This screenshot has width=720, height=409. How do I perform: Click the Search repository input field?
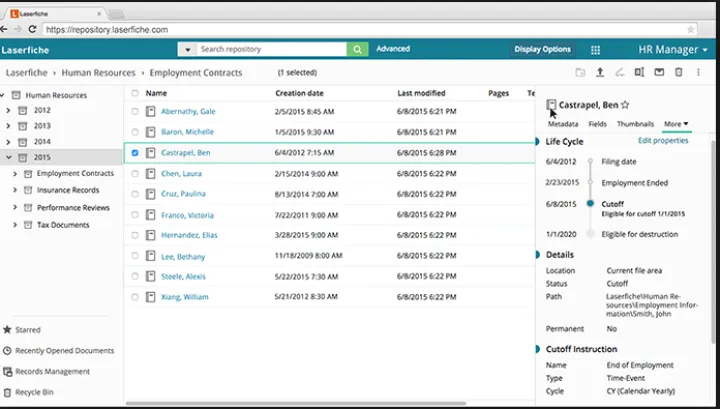click(x=270, y=49)
